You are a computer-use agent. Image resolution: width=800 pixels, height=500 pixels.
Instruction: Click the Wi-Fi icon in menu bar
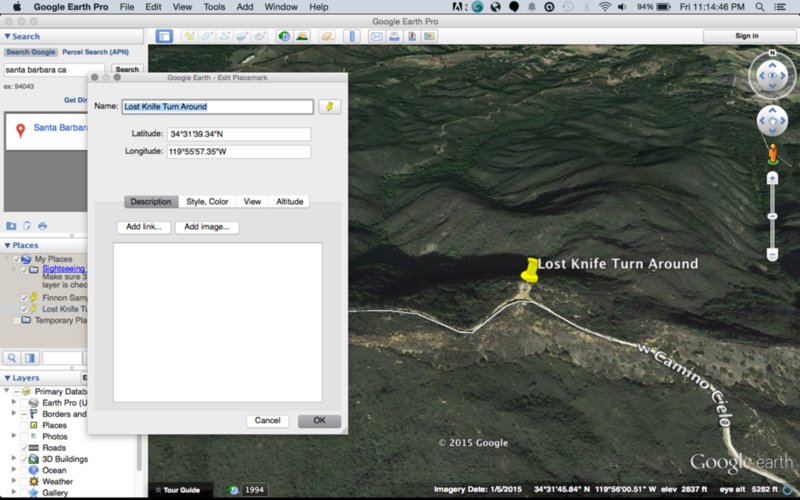605,7
